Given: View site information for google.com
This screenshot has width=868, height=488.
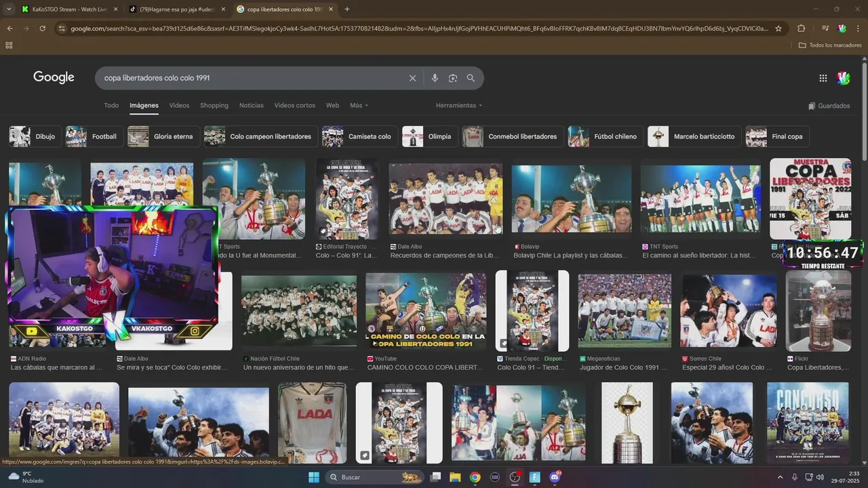Looking at the screenshot, I should tap(62, 28).
